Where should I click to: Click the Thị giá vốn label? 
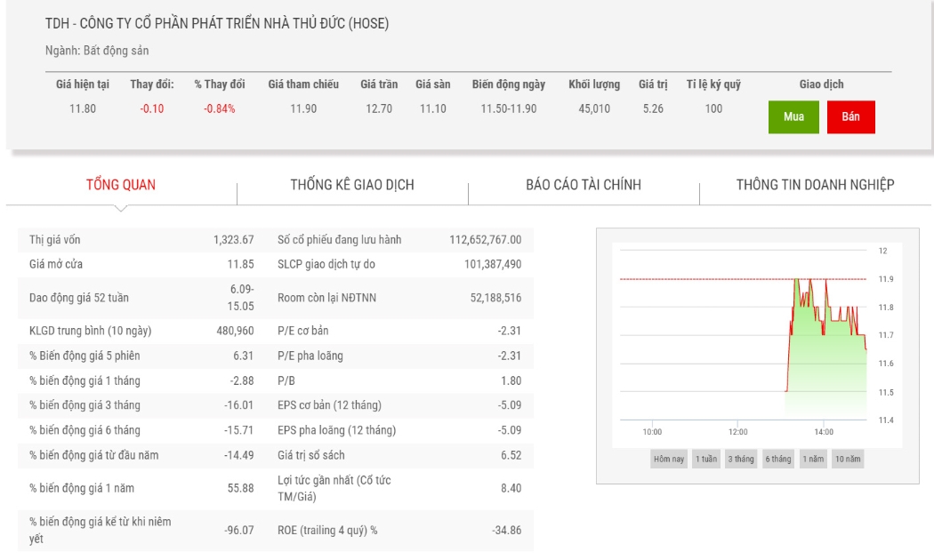55,240
